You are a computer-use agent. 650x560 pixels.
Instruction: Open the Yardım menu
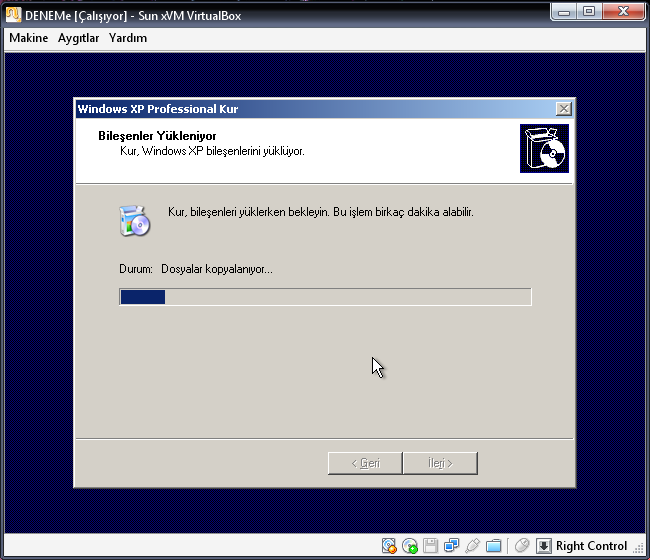[128, 38]
